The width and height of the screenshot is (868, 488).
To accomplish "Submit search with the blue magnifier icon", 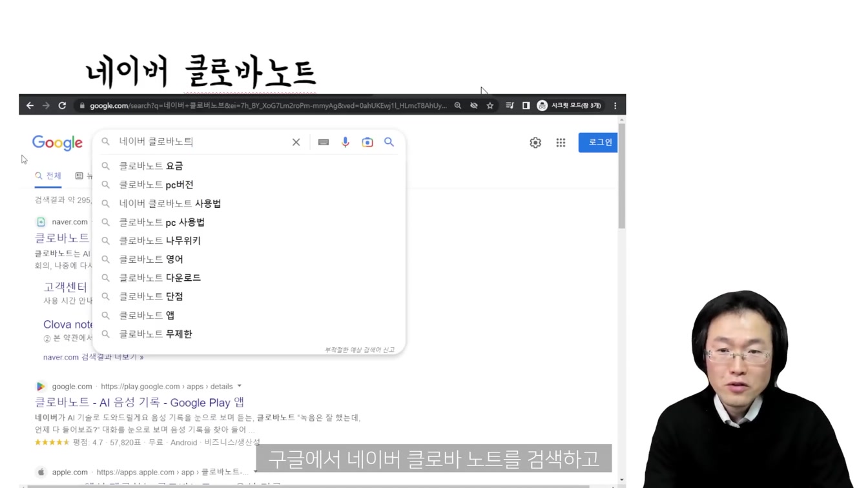I will (x=389, y=142).
